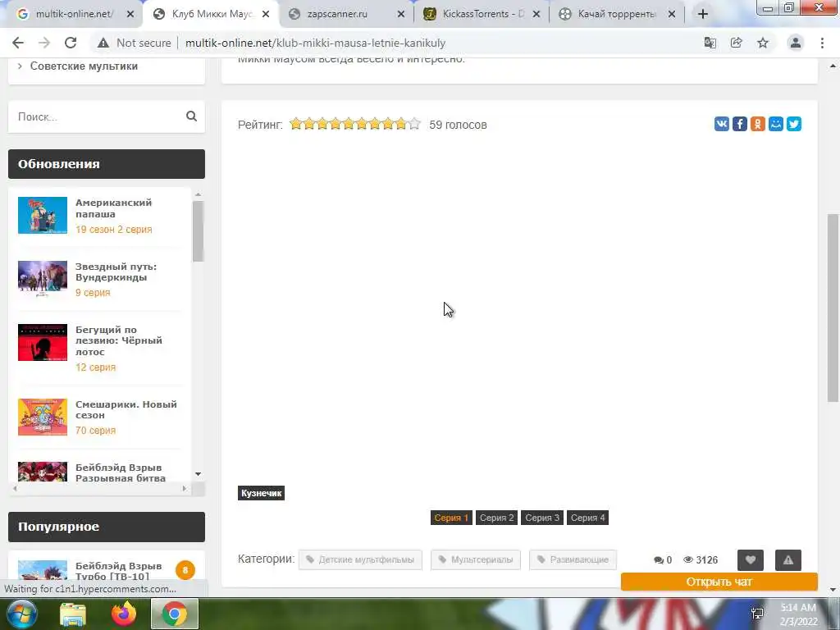Share on Odnoklassniki icon
The width and height of the screenshot is (840, 630).
[x=757, y=125]
